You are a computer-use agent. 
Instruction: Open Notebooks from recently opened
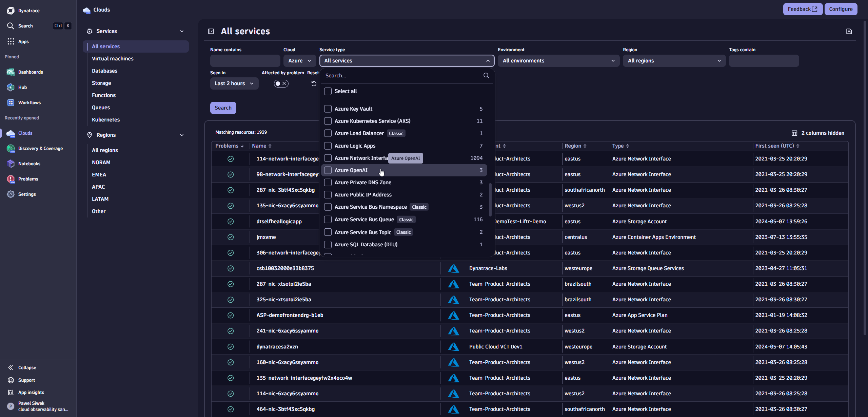click(11, 164)
